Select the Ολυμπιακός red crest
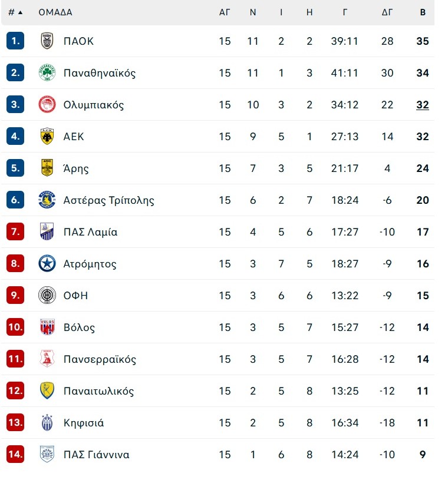The height and width of the screenshot is (480, 448). 47,104
